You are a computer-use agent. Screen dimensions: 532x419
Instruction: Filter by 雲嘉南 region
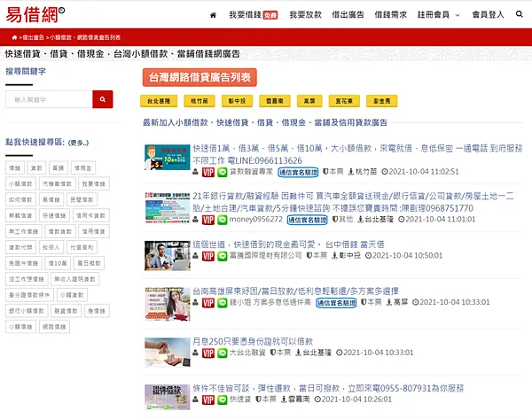coord(275,101)
